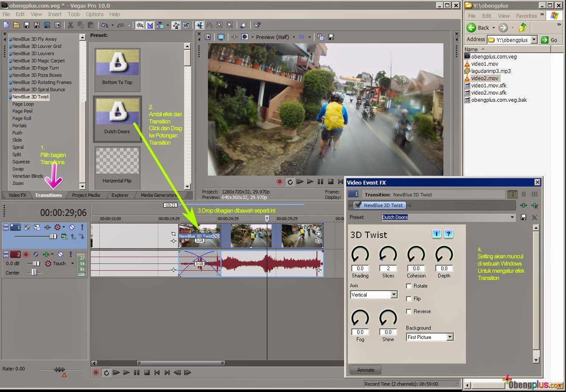
Task: Click Save Snapshot icon in preview toolbar
Action: (x=331, y=37)
